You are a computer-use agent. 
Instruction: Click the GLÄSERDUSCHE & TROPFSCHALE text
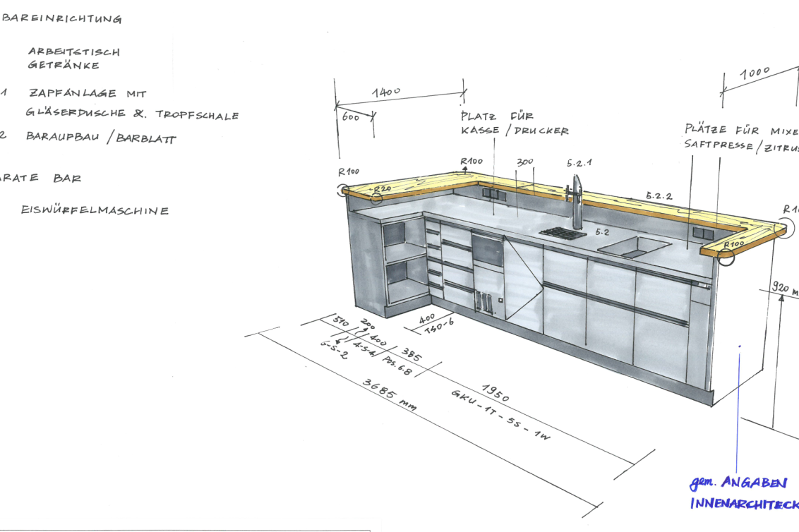click(x=132, y=114)
